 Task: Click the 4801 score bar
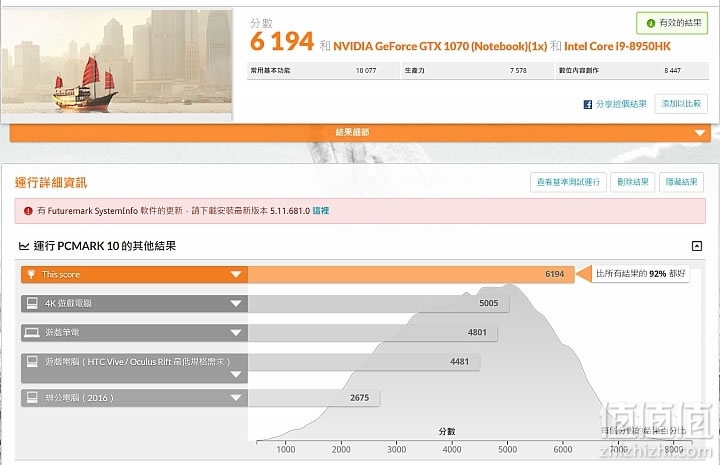(x=372, y=333)
